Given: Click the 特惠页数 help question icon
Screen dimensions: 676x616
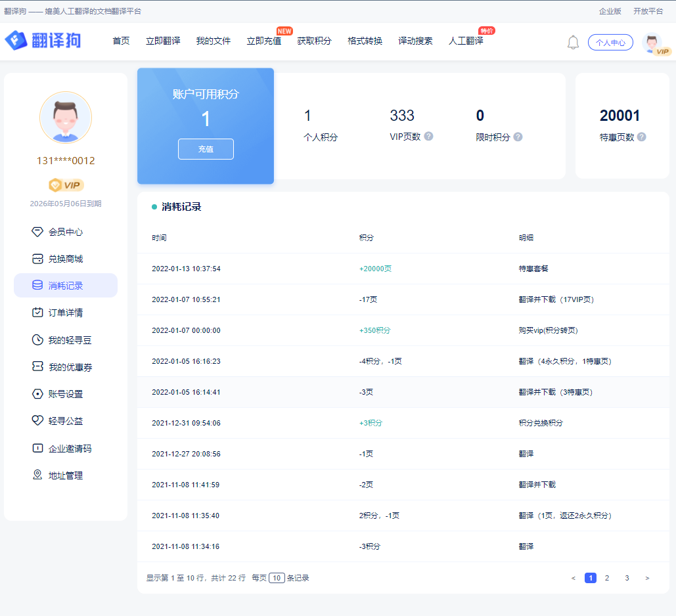Looking at the screenshot, I should (641, 137).
